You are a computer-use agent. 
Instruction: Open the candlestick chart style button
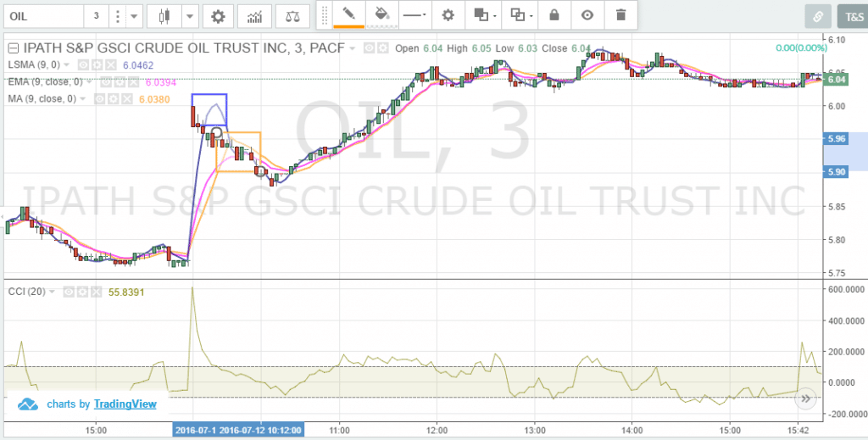(164, 16)
